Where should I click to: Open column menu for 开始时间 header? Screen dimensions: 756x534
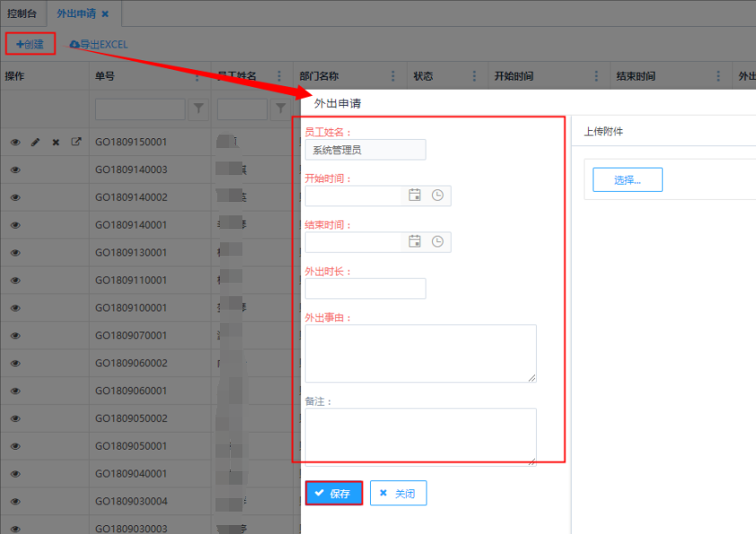[x=596, y=76]
